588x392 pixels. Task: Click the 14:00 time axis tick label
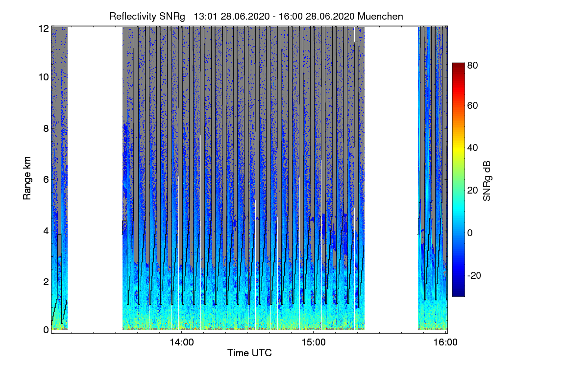[181, 343]
